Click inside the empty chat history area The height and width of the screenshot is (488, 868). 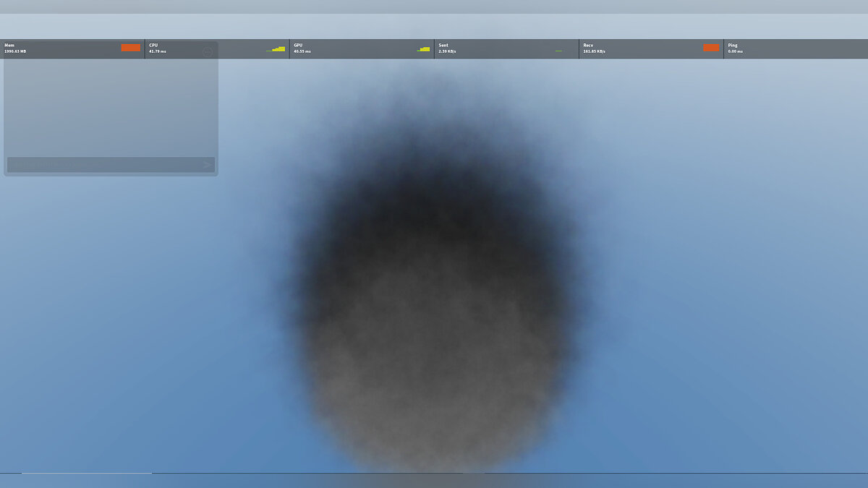pos(109,108)
